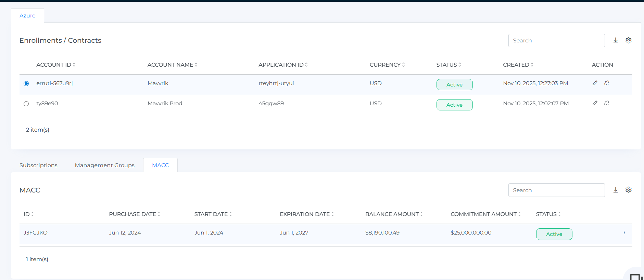Open the Management Groups tab
Image resolution: width=644 pixels, height=280 pixels.
pyautogui.click(x=104, y=165)
